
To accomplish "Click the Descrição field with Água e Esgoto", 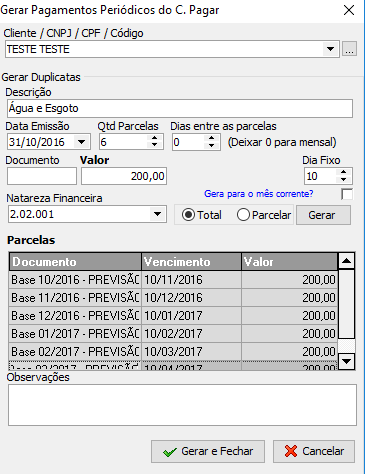I will (x=180, y=108).
